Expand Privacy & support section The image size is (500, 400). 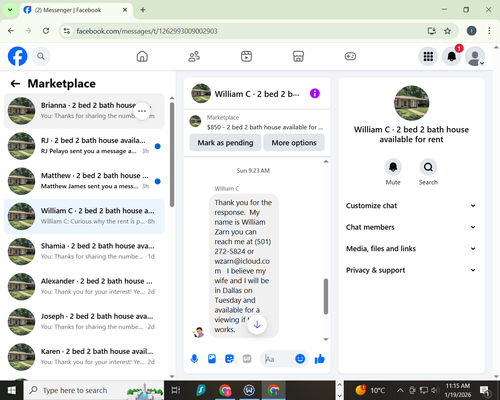pos(411,270)
